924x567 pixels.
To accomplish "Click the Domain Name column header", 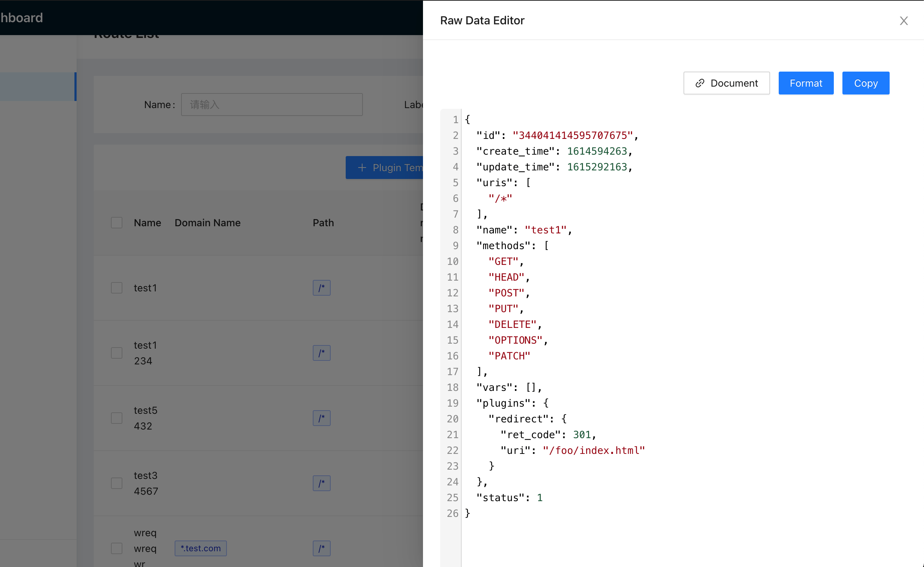I will (207, 223).
